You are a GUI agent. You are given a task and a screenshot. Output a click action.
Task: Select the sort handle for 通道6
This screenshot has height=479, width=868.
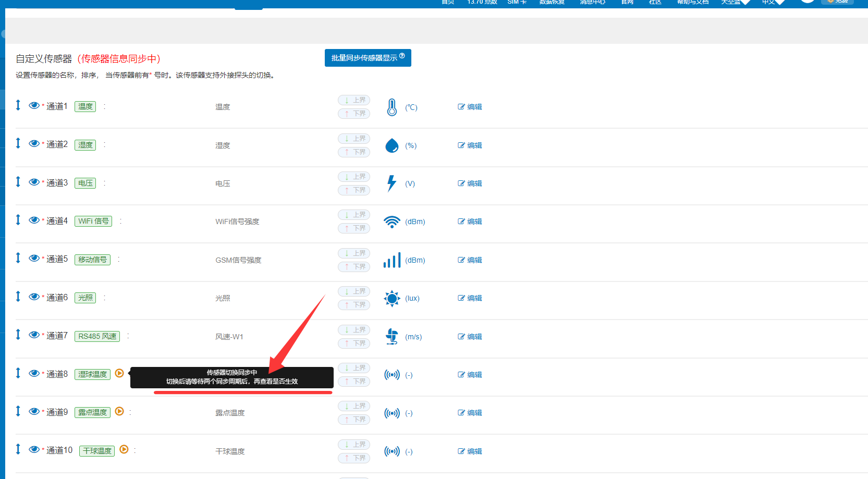(18, 297)
